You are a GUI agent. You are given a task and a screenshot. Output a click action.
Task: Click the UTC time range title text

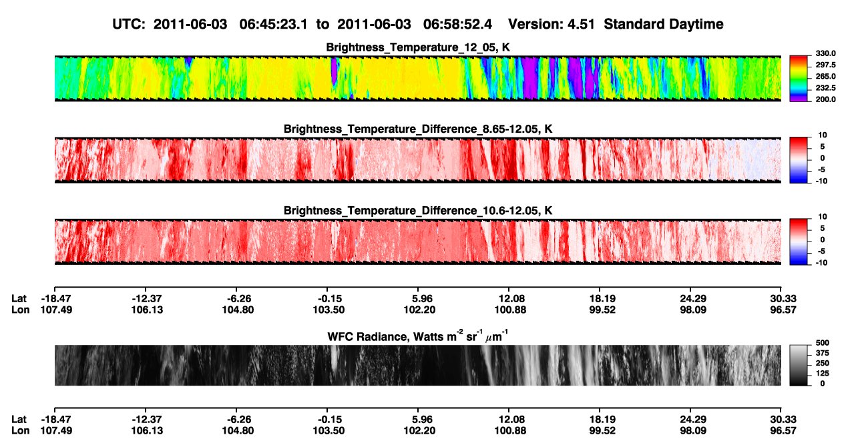(419, 25)
